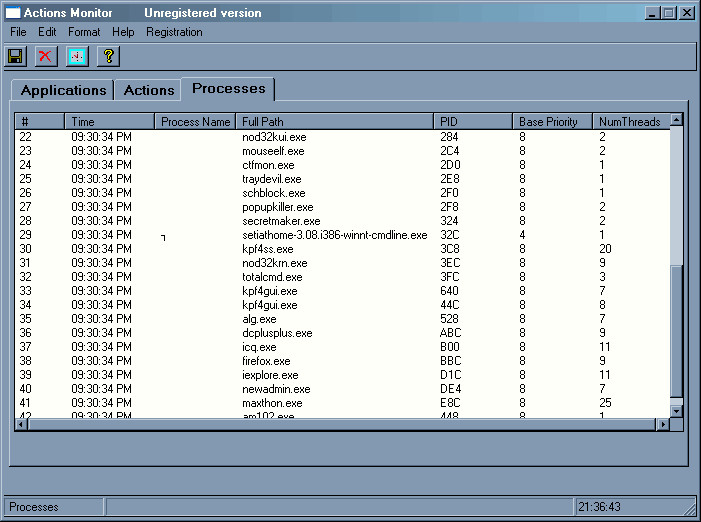The image size is (701, 522).
Task: Select icq.exe in the list
Action: tap(342, 347)
